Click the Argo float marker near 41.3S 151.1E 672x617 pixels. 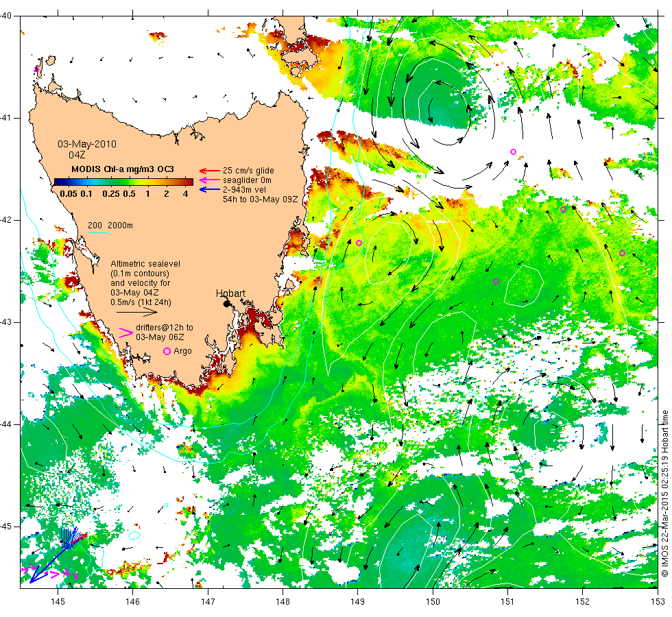pyautogui.click(x=513, y=152)
